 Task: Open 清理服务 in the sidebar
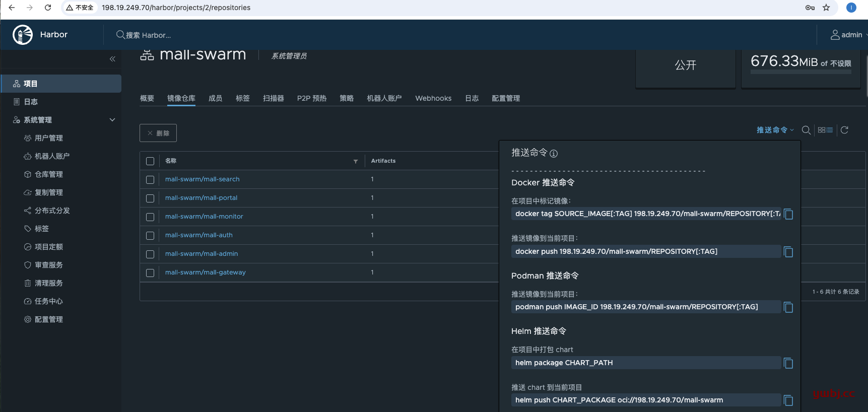[49, 283]
